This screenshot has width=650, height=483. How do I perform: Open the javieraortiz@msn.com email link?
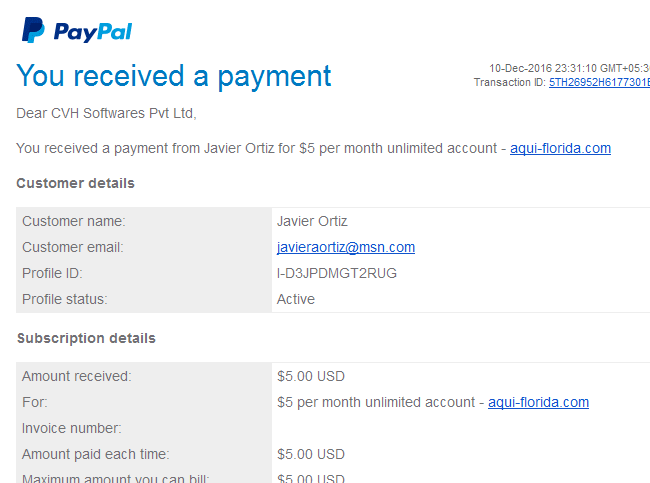(x=346, y=247)
